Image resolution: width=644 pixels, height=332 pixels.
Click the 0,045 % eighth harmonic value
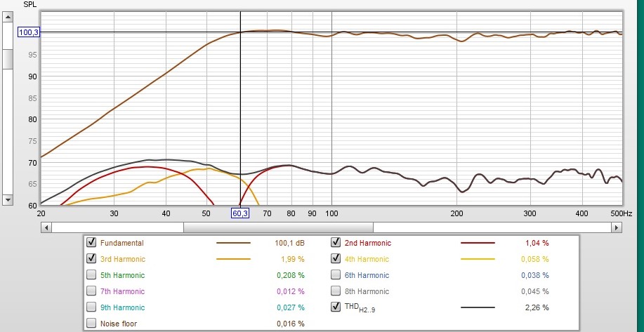[x=534, y=291]
